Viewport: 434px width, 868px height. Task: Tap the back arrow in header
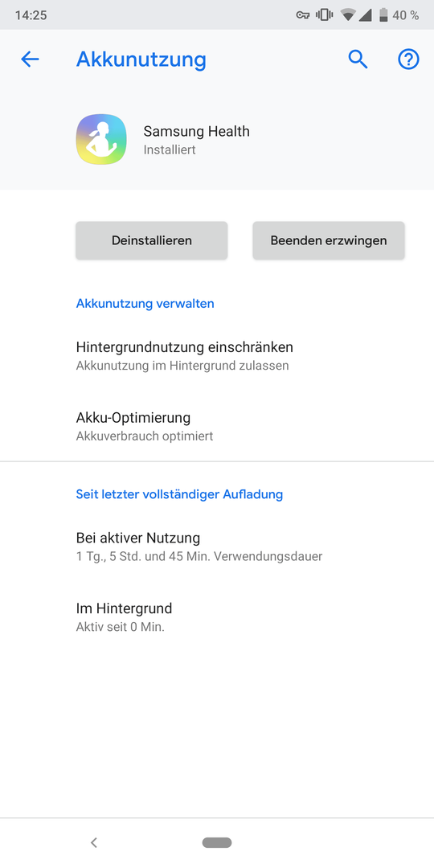pos(30,59)
